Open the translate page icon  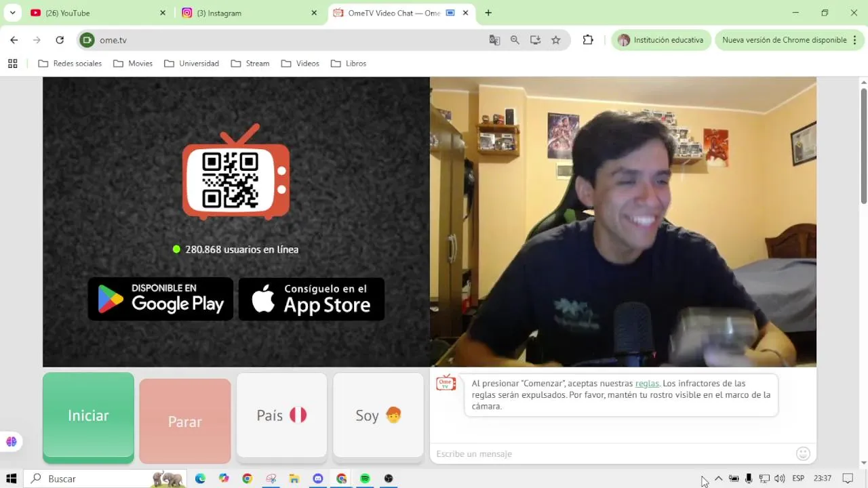[x=494, y=40]
